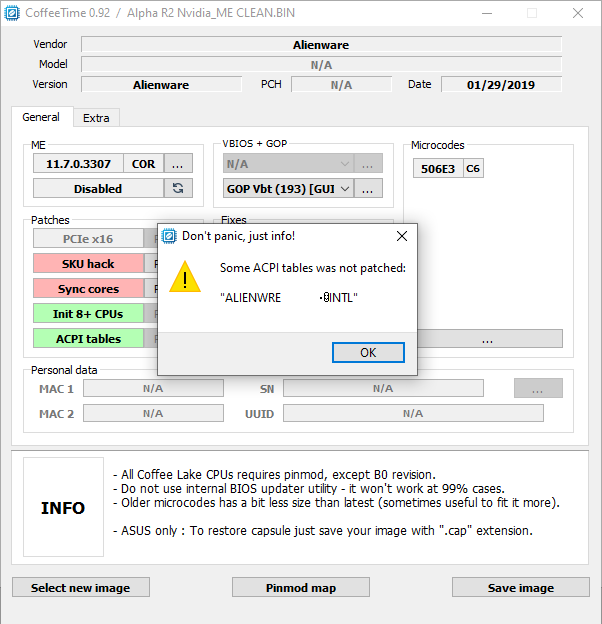Open browse button next to GOP Vbt
The width and height of the screenshot is (602, 624).
click(368, 189)
